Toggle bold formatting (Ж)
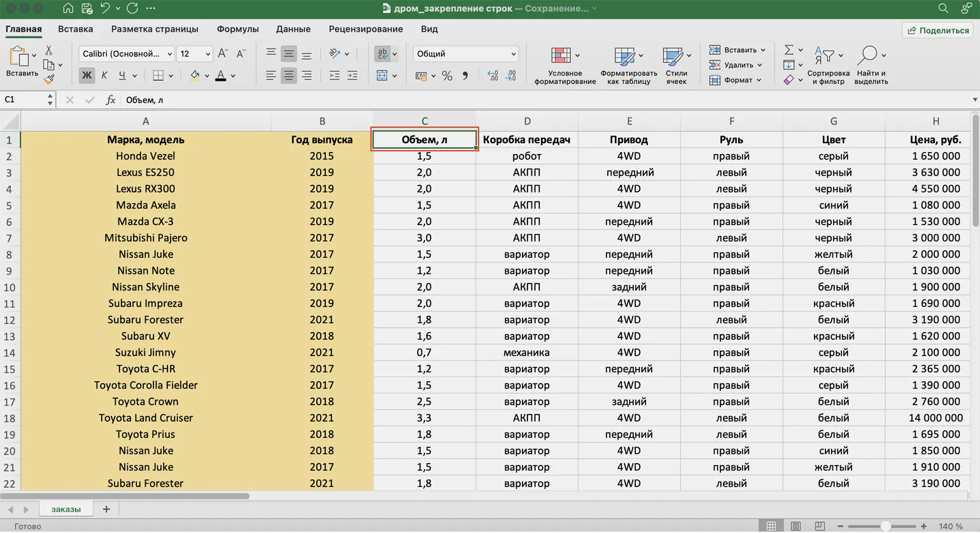Viewport: 980px width, 533px height. click(x=87, y=76)
